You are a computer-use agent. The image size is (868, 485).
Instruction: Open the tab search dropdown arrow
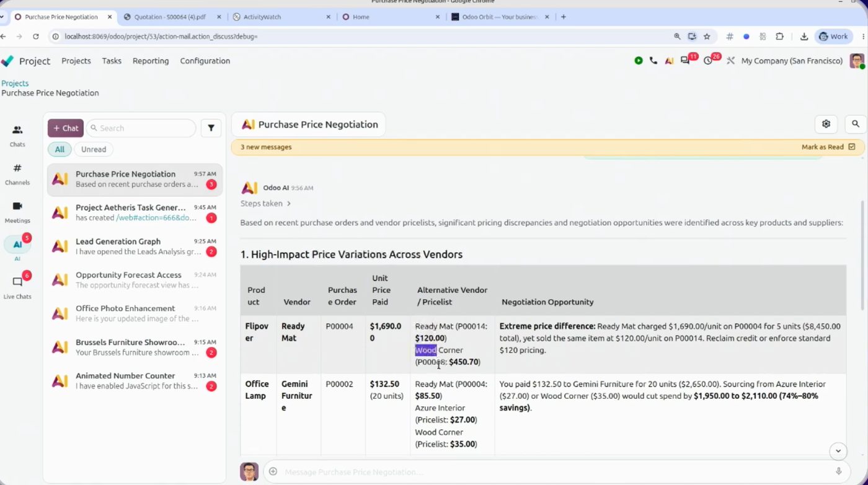pos(1,17)
